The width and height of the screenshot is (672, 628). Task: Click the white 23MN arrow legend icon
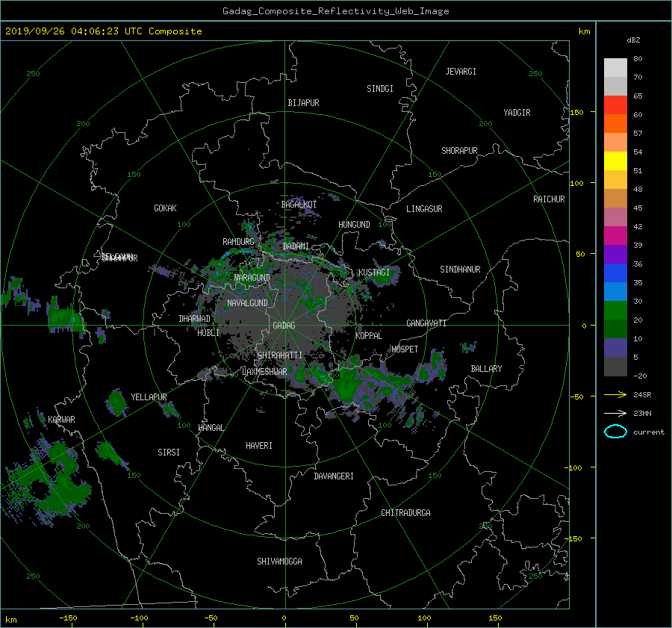tap(615, 413)
